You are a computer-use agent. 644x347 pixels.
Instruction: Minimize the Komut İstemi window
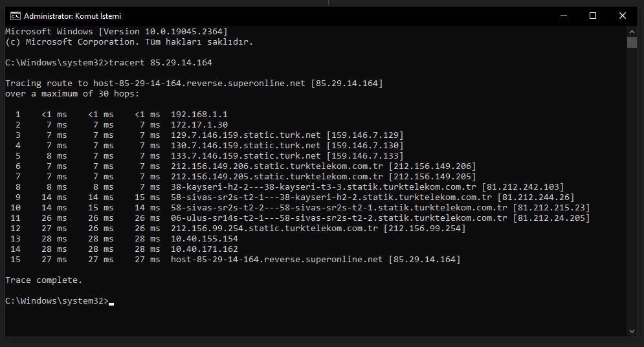(x=564, y=16)
